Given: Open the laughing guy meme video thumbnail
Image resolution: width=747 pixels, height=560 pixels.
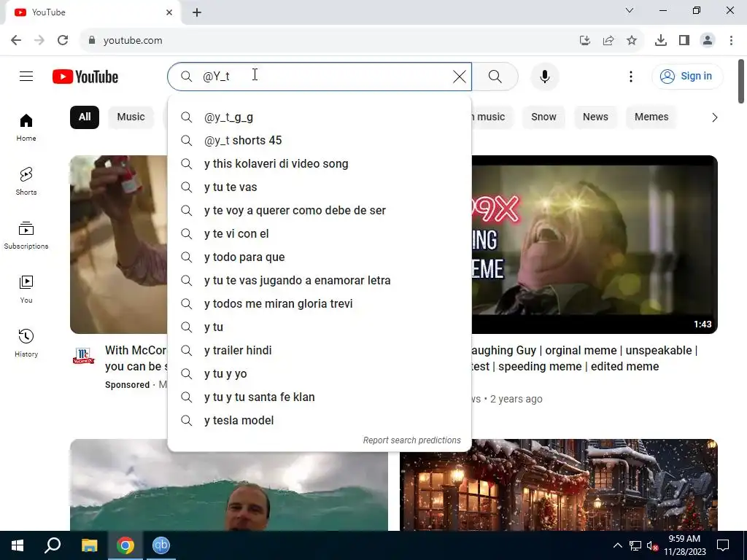Looking at the screenshot, I should (x=594, y=244).
